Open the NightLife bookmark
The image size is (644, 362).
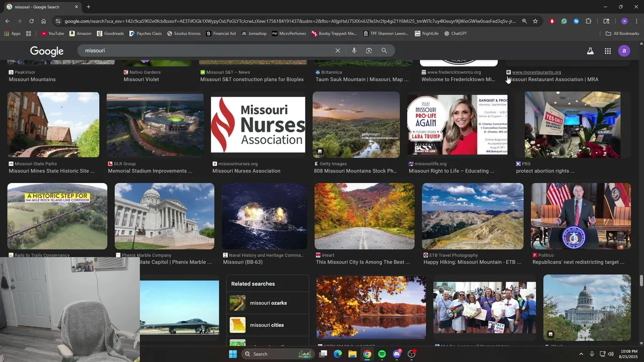point(427,34)
